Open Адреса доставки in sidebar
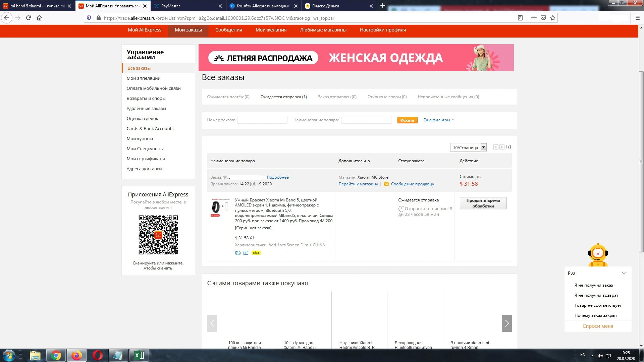Screen dimensions: 644x362 (x=144, y=169)
